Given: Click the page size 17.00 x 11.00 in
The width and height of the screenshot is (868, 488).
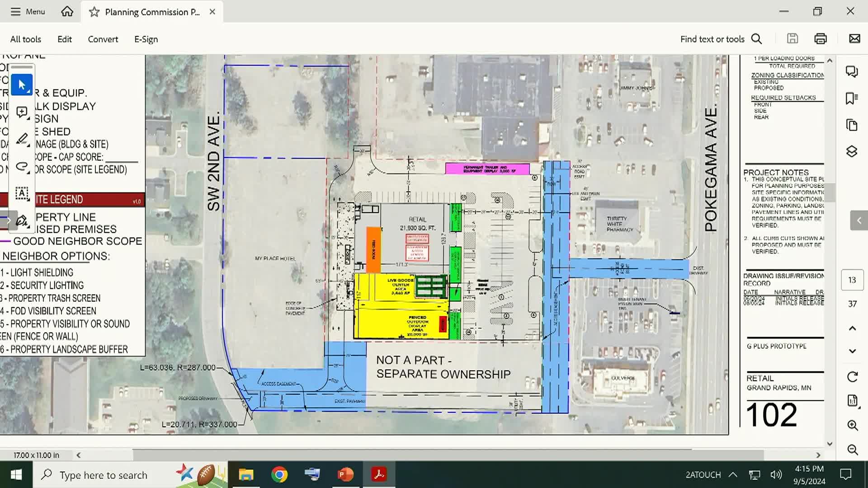Looking at the screenshot, I should click(36, 455).
